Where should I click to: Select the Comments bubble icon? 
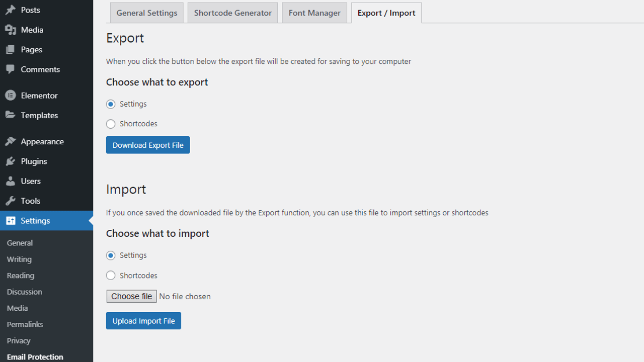pyautogui.click(x=10, y=69)
